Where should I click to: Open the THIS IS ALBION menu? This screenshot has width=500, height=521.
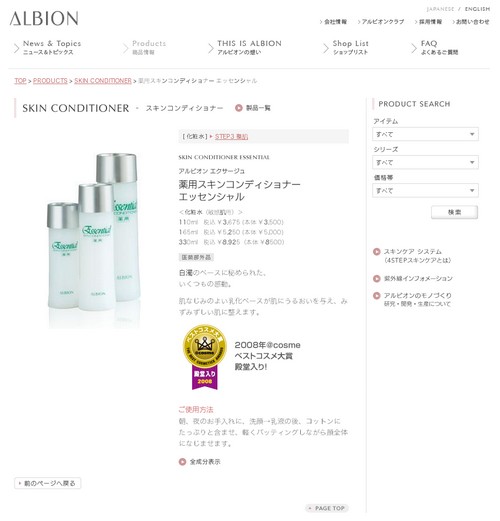[x=249, y=47]
